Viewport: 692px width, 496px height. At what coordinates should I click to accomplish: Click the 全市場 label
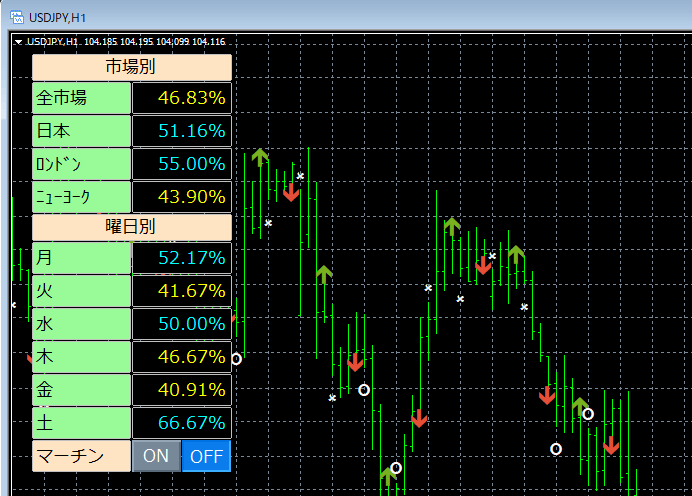pyautogui.click(x=81, y=98)
